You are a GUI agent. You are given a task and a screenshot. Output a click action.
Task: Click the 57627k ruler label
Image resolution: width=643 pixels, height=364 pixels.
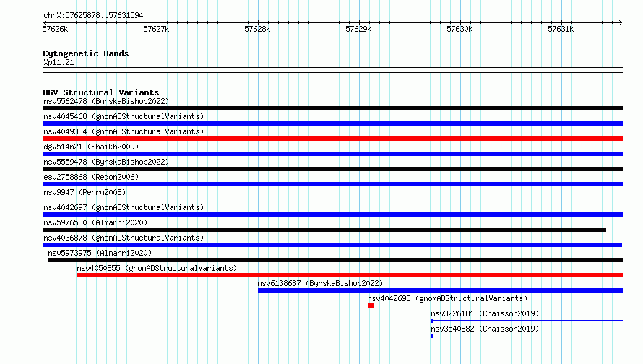tap(156, 29)
